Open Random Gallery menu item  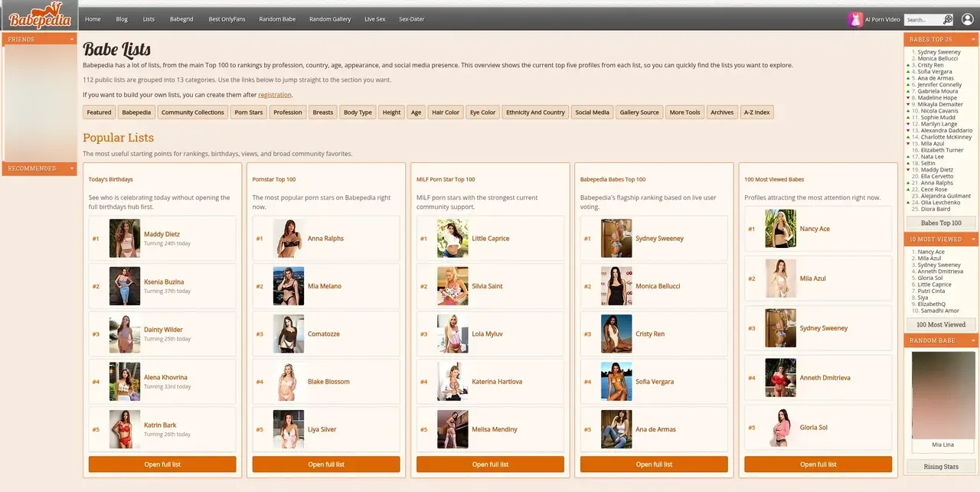point(330,19)
